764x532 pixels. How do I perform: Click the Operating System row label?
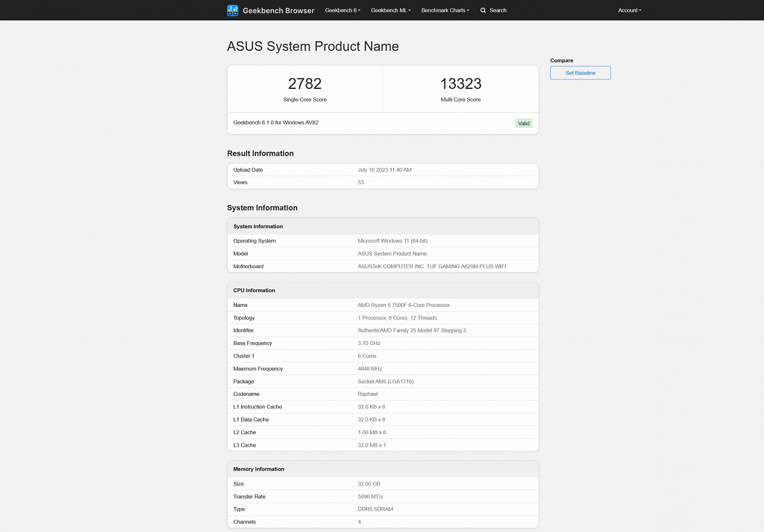(x=255, y=241)
